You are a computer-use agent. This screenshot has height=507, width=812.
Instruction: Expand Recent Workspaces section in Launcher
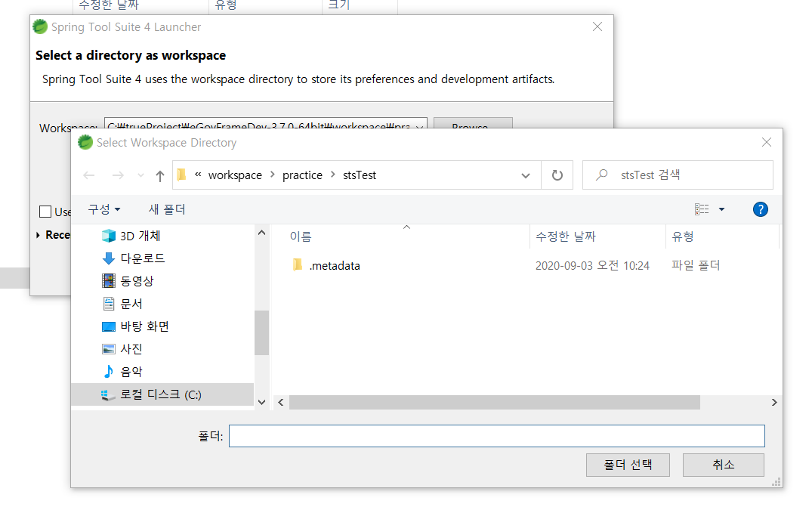(x=38, y=235)
